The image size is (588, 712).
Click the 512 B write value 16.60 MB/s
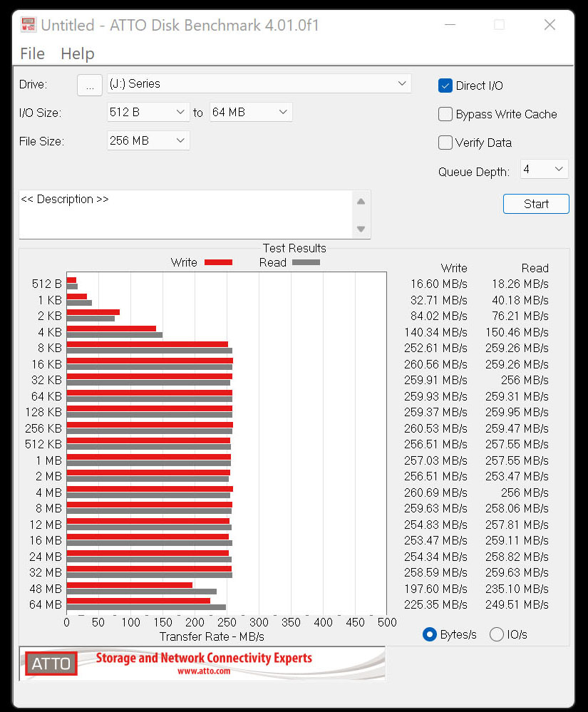[x=438, y=284]
